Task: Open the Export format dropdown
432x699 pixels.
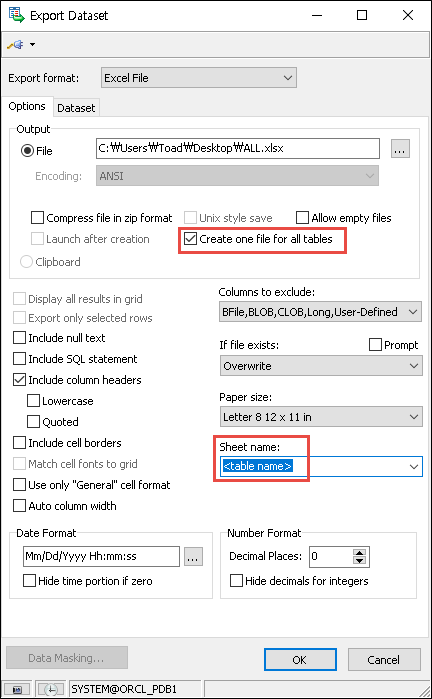Action: pos(199,78)
